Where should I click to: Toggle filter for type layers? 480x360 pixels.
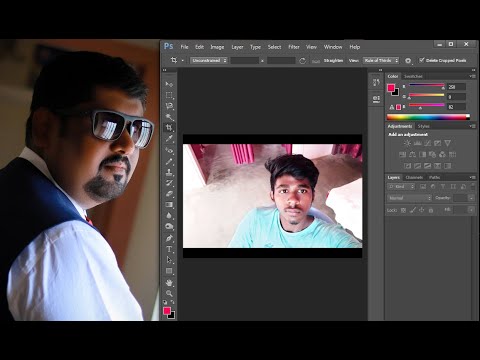[x=443, y=187]
